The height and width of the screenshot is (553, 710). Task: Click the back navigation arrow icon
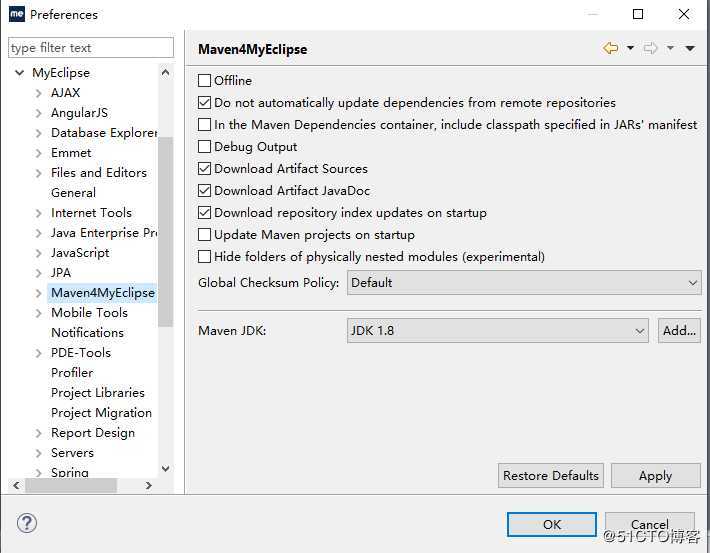click(610, 48)
